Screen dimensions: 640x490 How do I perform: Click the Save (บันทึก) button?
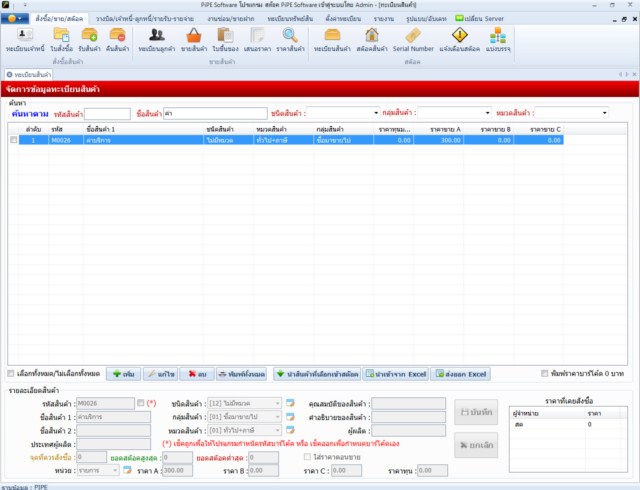(x=476, y=412)
